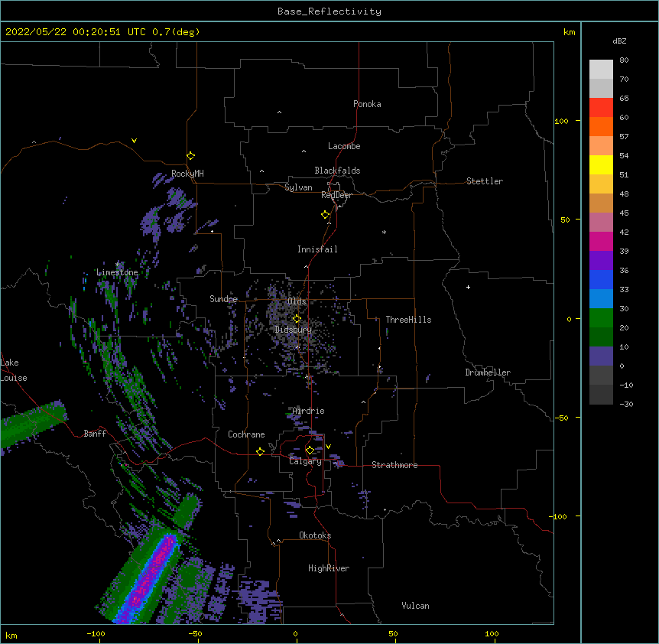Image resolution: width=659 pixels, height=644 pixels.
Task: Click the white plus marker west of Drumheller area
Action: point(468,287)
